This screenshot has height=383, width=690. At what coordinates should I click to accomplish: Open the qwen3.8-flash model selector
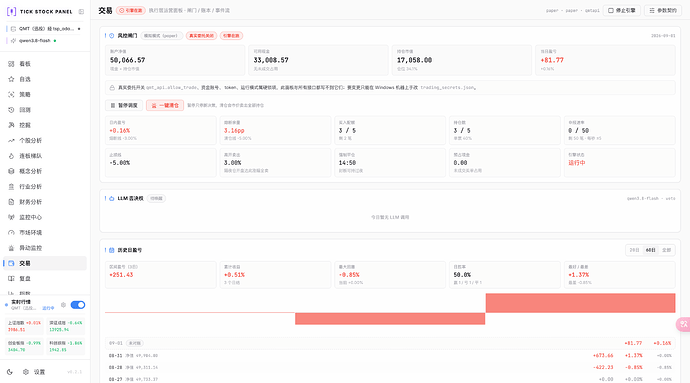[x=34, y=41]
